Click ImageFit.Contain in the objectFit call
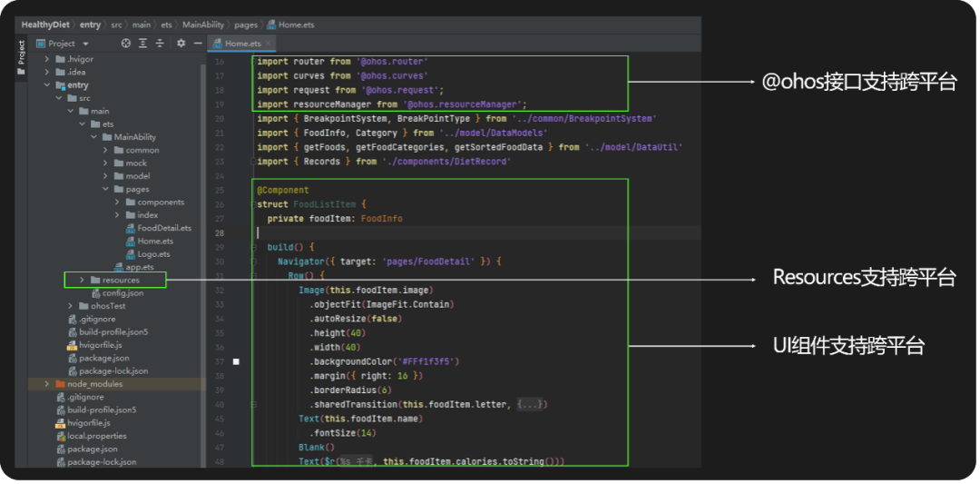The height and width of the screenshot is (484, 980). [407, 304]
